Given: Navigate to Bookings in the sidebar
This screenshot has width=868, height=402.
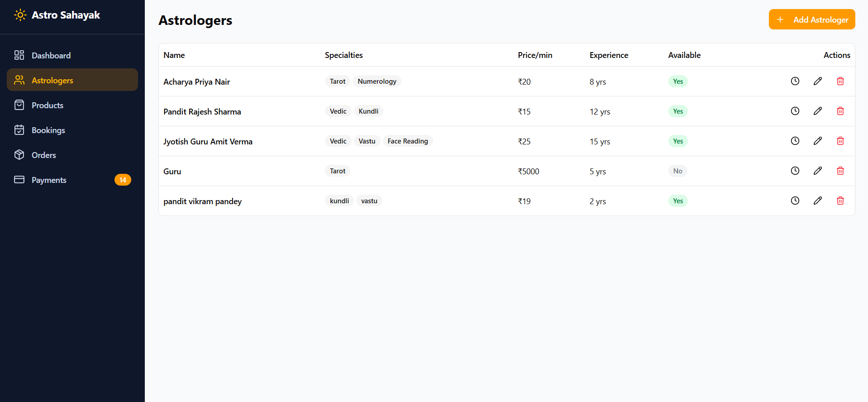Looking at the screenshot, I should [x=48, y=130].
